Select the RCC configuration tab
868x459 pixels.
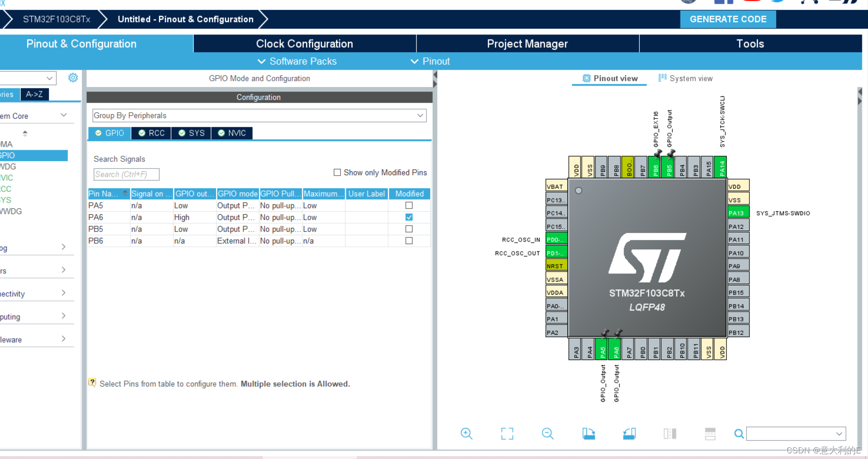coord(152,133)
